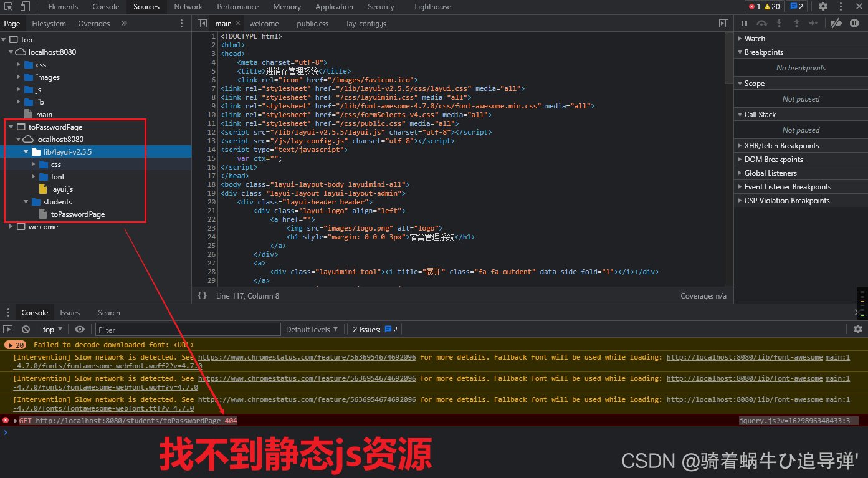Open the Application tab
The width and height of the screenshot is (868, 478).
click(x=334, y=7)
